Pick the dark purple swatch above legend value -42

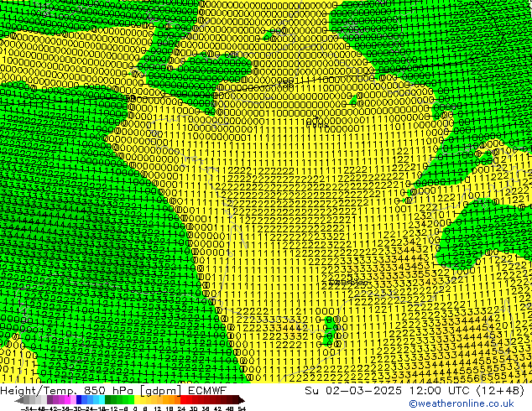(50, 399)
